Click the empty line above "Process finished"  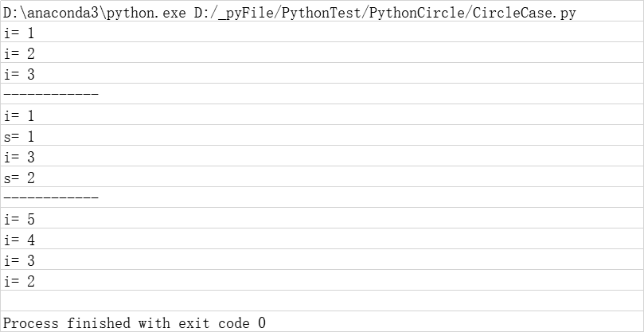pos(318,302)
